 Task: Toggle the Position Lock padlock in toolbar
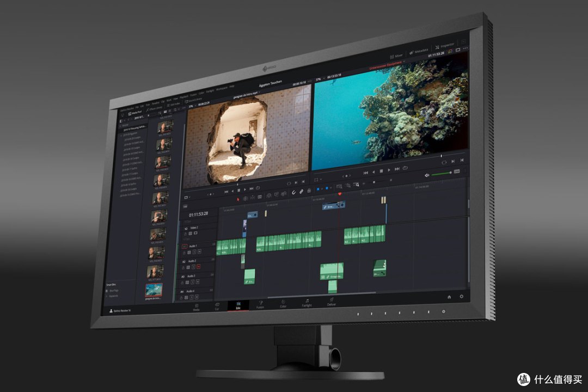[309, 191]
